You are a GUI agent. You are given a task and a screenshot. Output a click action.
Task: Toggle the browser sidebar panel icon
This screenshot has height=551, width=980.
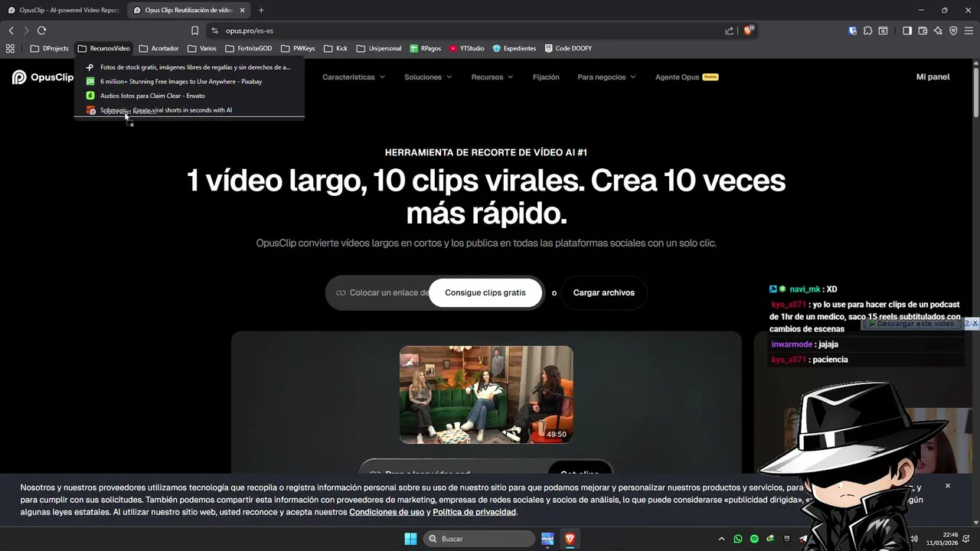907,31
